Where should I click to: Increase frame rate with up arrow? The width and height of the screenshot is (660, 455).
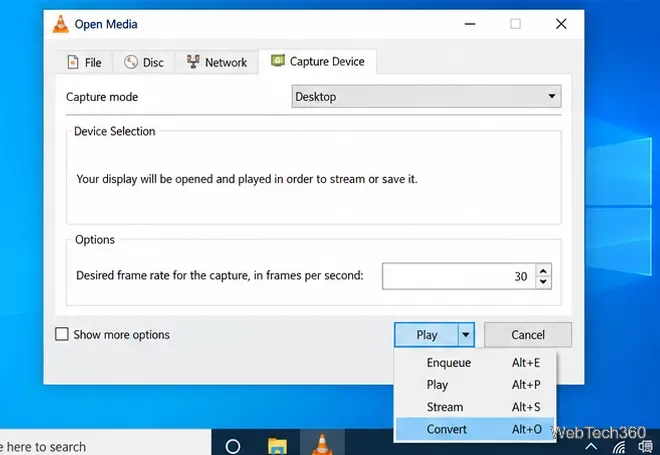point(543,271)
